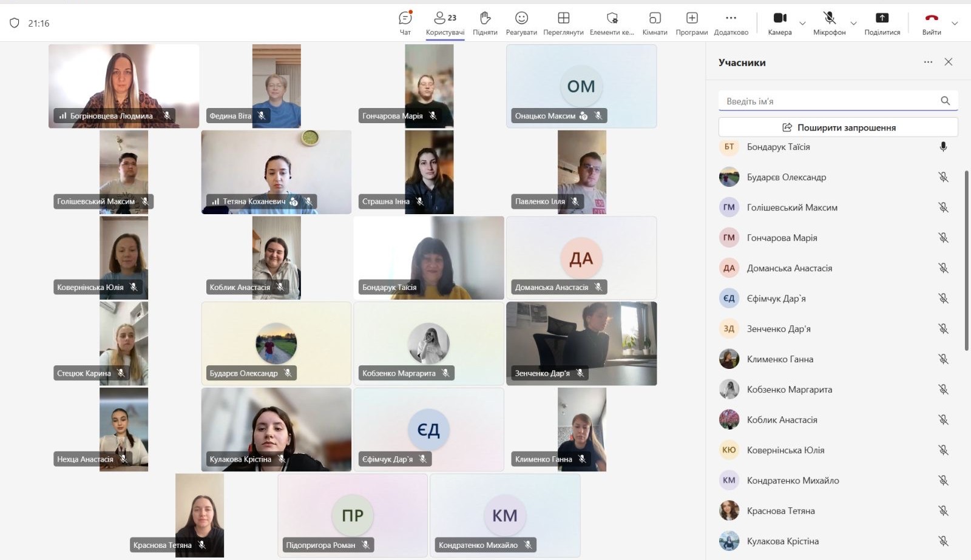The width and height of the screenshot is (971, 560).
Task: Select the Користувачі participants tab
Action: (x=445, y=23)
